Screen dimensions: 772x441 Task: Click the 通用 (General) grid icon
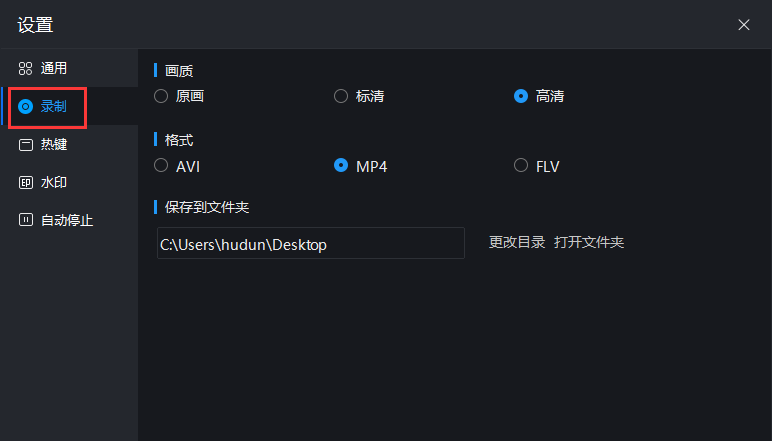(x=26, y=69)
